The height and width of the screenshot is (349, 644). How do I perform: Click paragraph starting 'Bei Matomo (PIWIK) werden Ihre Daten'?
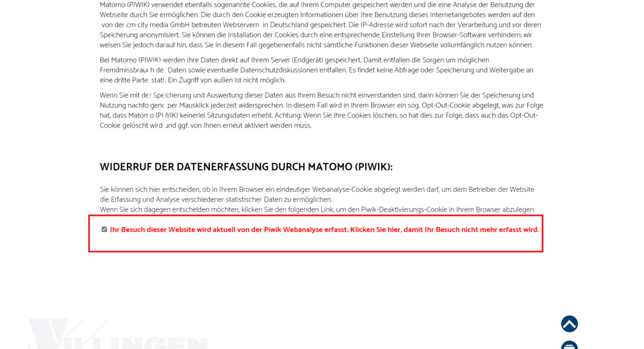click(x=317, y=70)
